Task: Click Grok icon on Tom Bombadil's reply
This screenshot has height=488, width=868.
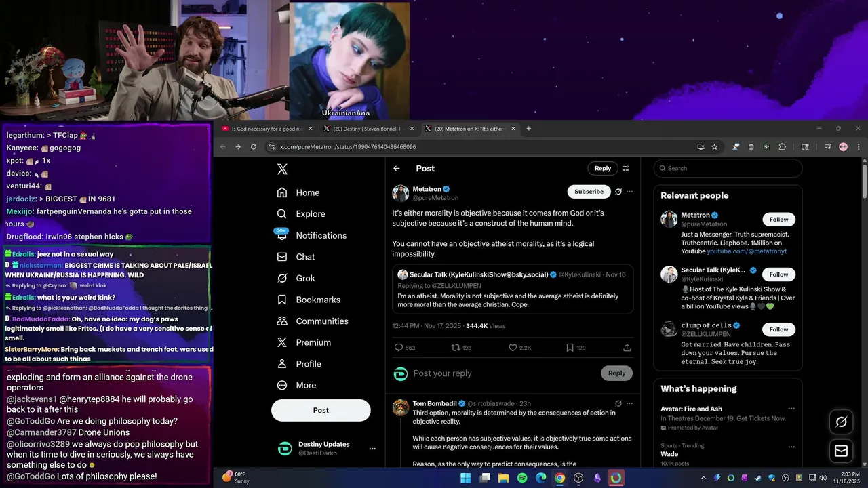Action: (x=618, y=403)
